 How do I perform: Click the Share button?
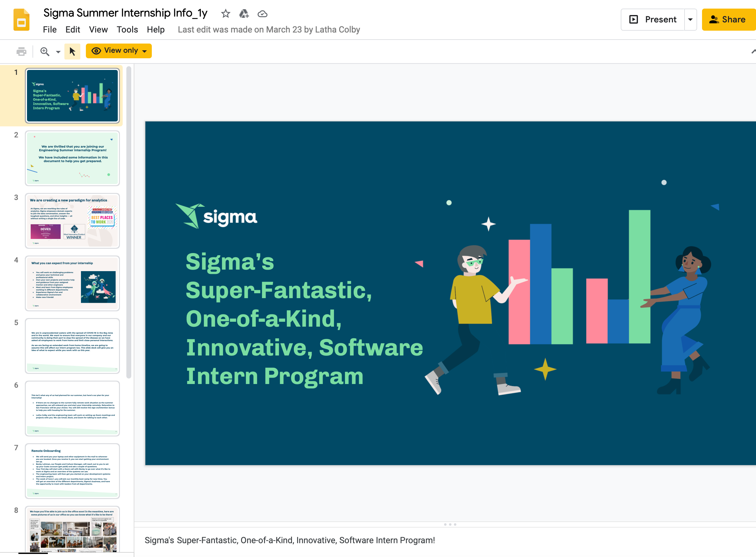point(729,20)
